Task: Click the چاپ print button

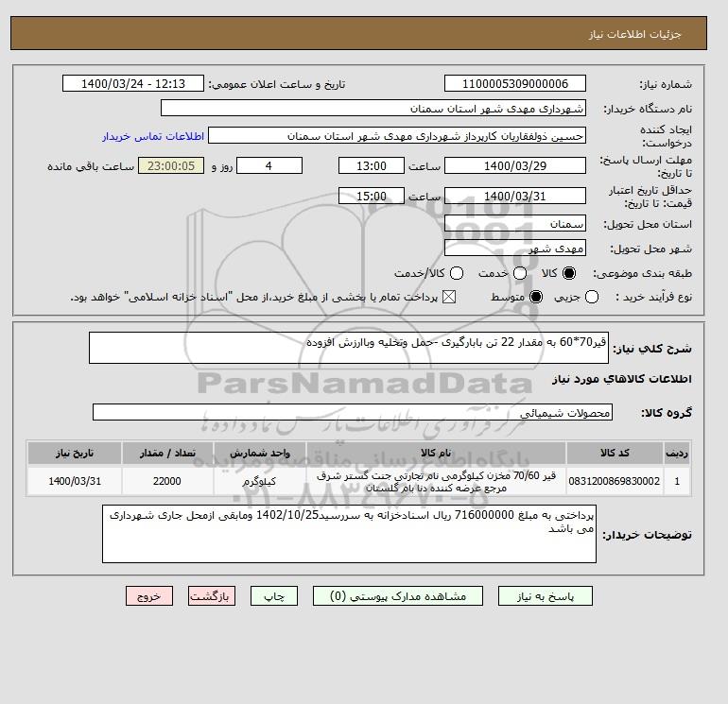Action: point(274,596)
